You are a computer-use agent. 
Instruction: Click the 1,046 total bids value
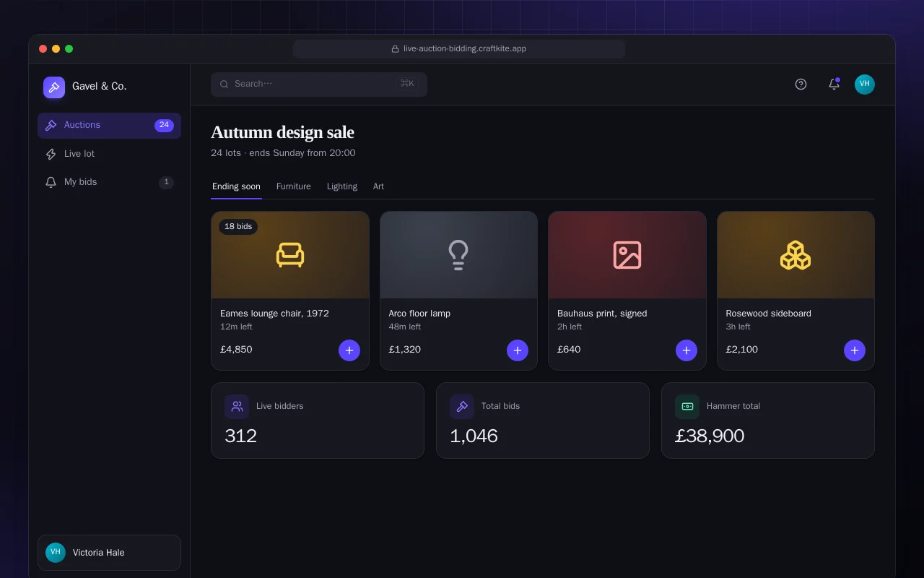click(474, 436)
